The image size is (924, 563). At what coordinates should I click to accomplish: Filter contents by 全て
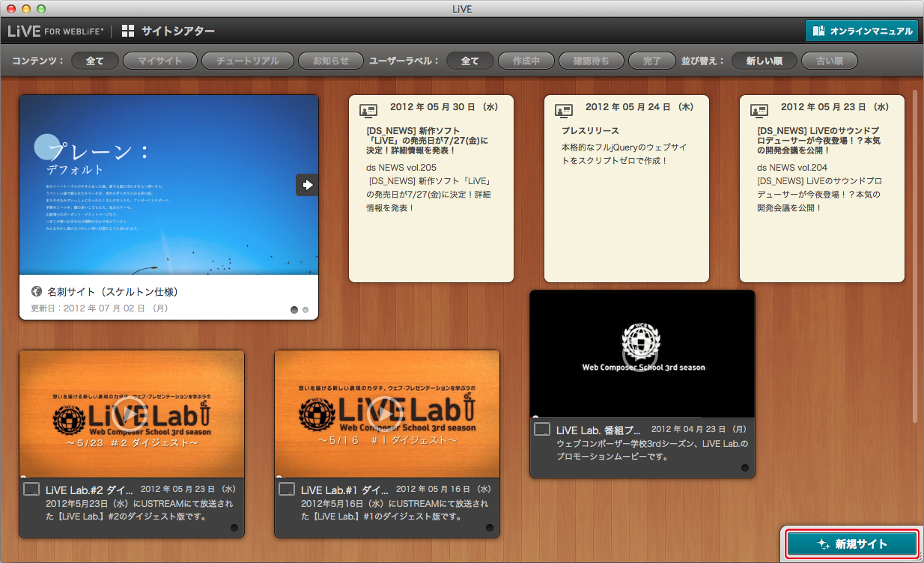(x=95, y=61)
